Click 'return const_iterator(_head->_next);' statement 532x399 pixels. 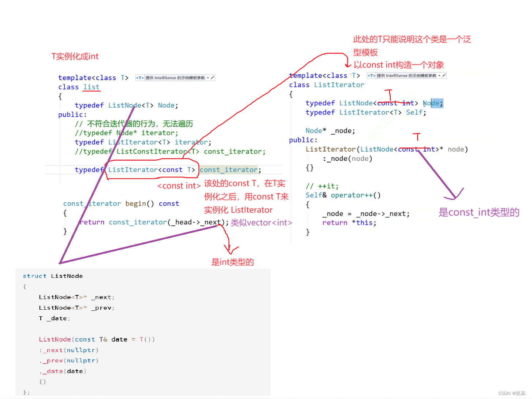tap(154, 222)
